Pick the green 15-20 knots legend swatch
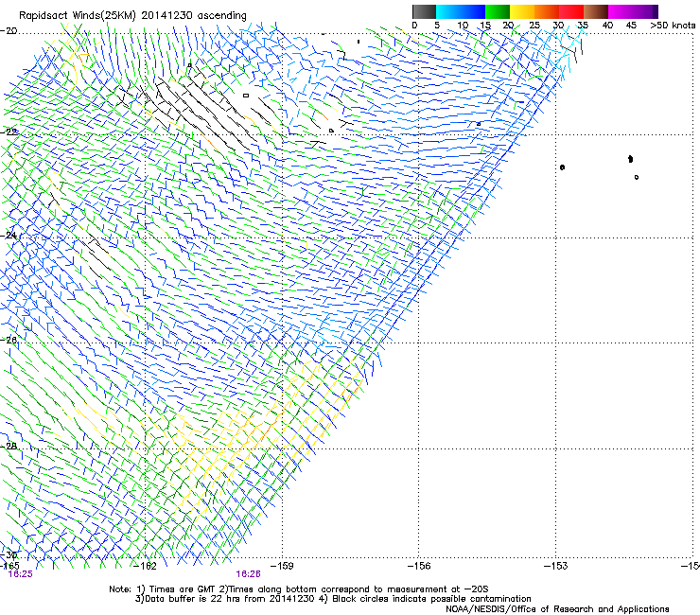 [x=498, y=11]
